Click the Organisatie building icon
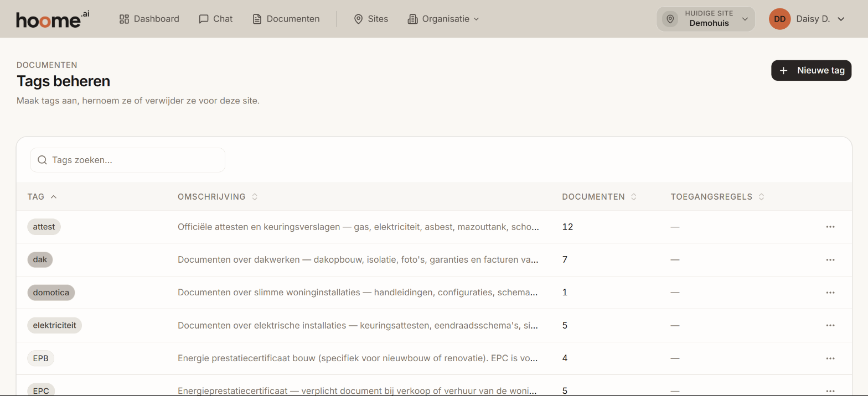This screenshot has width=868, height=396. point(412,19)
